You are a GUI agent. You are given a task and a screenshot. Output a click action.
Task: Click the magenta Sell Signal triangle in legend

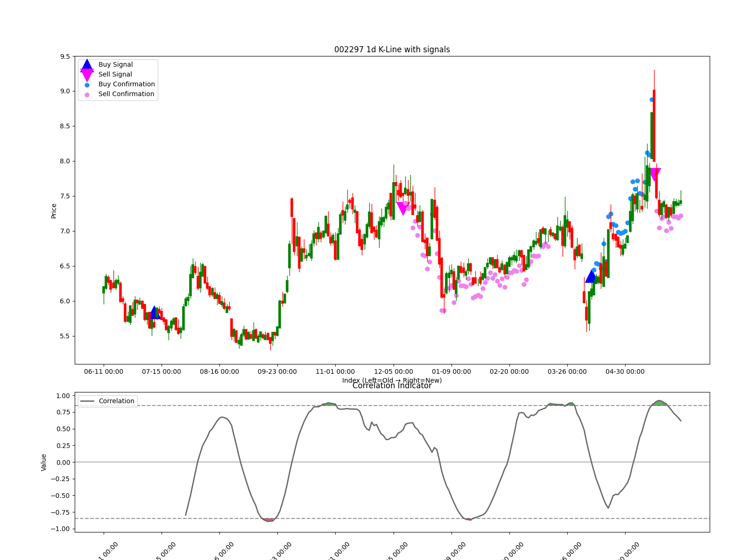[87, 75]
